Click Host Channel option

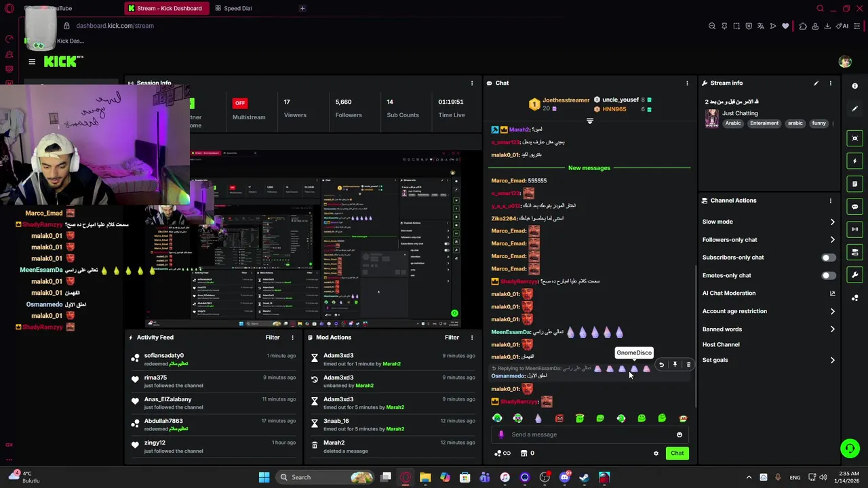tap(721, 345)
